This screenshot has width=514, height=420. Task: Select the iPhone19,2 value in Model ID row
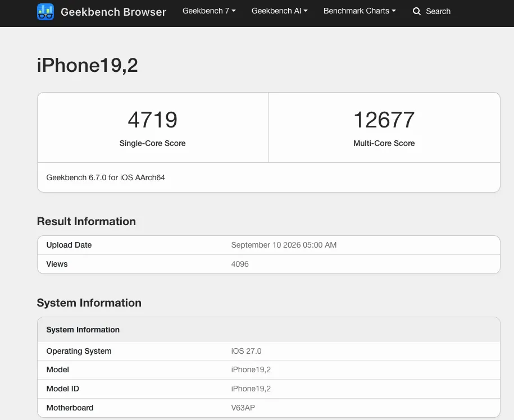[251, 389]
